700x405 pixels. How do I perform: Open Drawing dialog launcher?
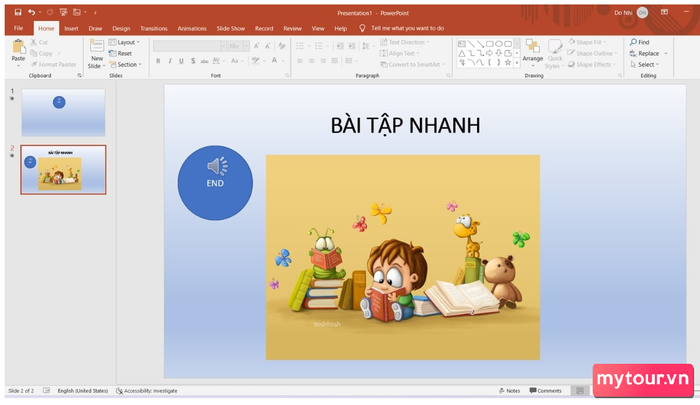pyautogui.click(x=620, y=75)
